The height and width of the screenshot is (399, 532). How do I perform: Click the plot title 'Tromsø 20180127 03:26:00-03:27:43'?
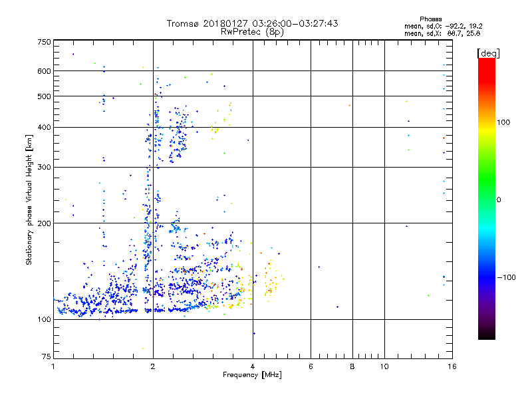(x=252, y=23)
